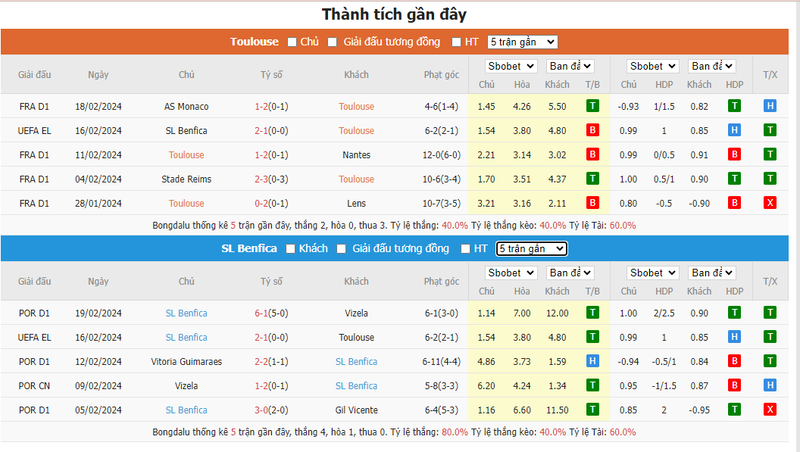
Task: Click red B handicap badge in Vitoria Guimaraes row
Action: (734, 361)
